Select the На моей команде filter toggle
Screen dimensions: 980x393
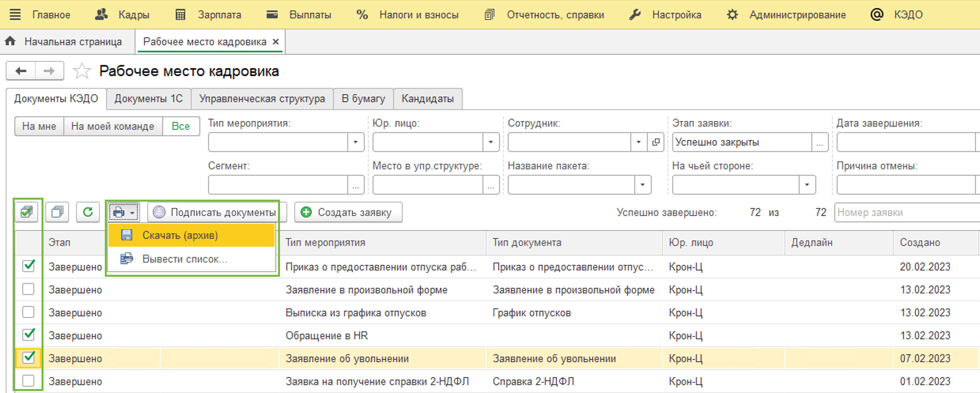[113, 126]
